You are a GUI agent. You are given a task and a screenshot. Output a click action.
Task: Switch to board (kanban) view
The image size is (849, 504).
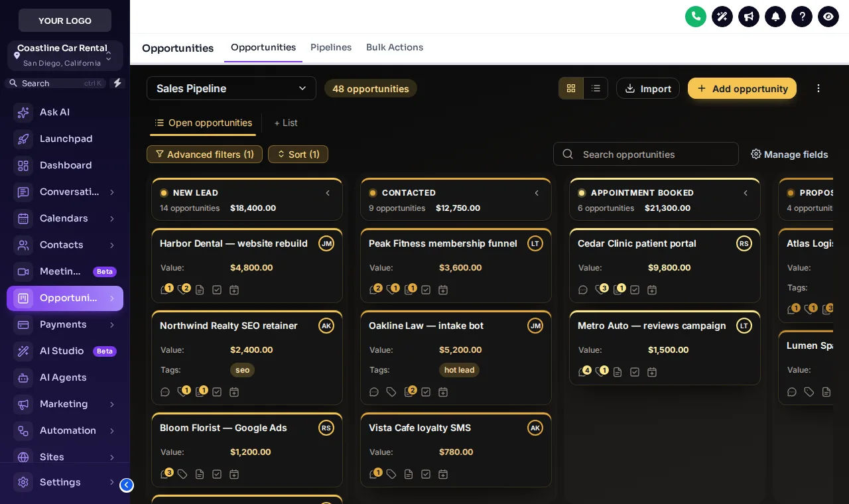pyautogui.click(x=571, y=88)
